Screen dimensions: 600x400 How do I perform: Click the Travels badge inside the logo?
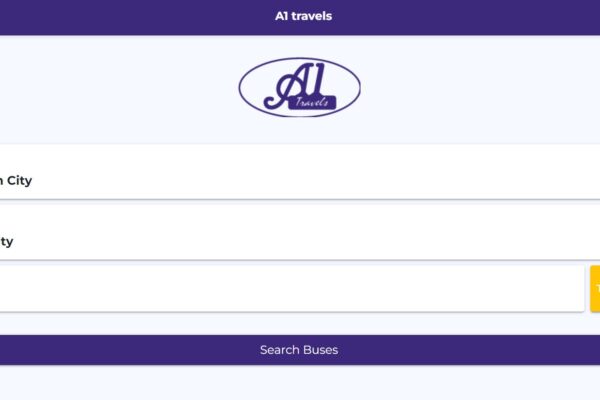pyautogui.click(x=312, y=102)
